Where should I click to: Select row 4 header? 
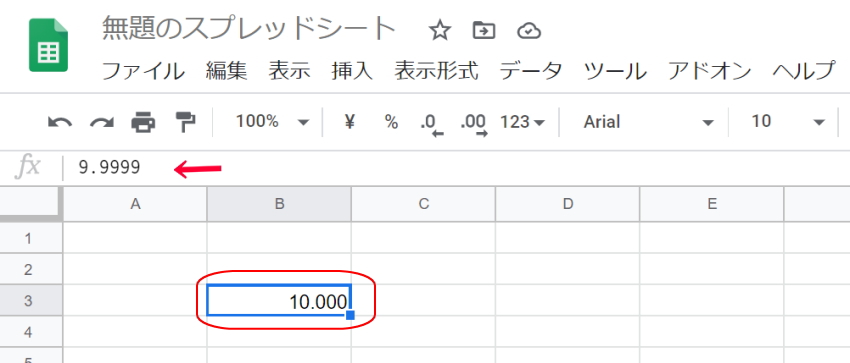click(31, 332)
